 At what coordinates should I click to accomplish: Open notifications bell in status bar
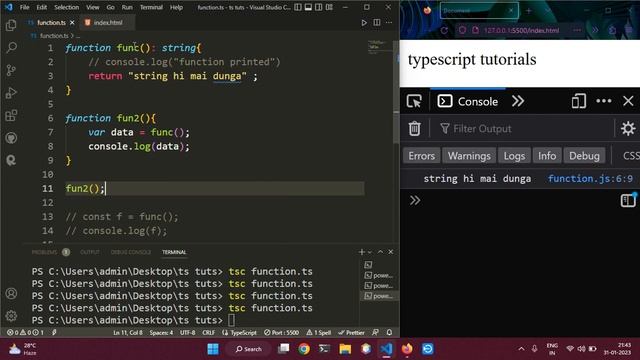(x=389, y=333)
